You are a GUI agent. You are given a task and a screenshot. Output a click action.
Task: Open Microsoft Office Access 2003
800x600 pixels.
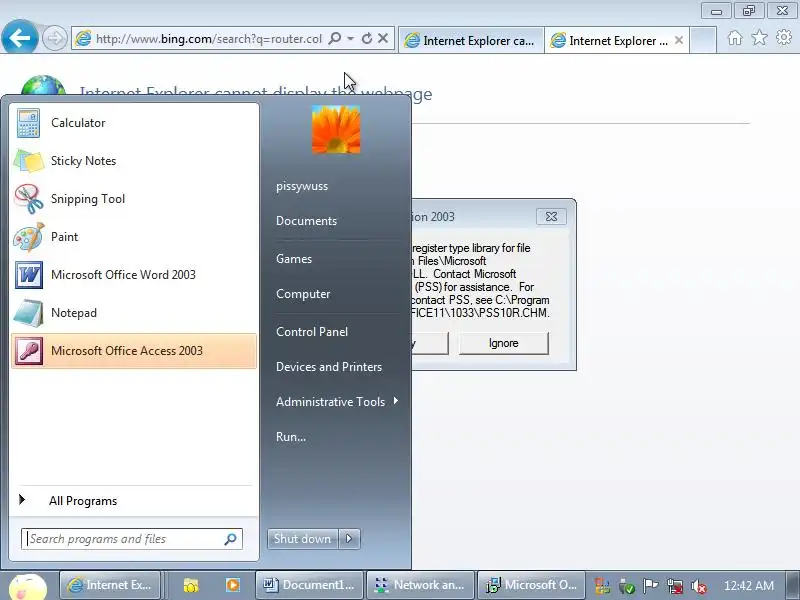[134, 351]
